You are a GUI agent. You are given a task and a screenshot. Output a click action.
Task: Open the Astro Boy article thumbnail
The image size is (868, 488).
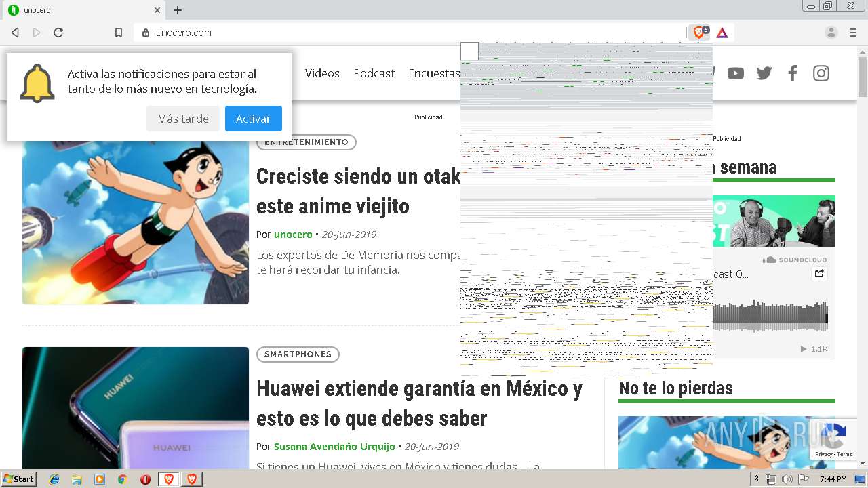pos(136,222)
